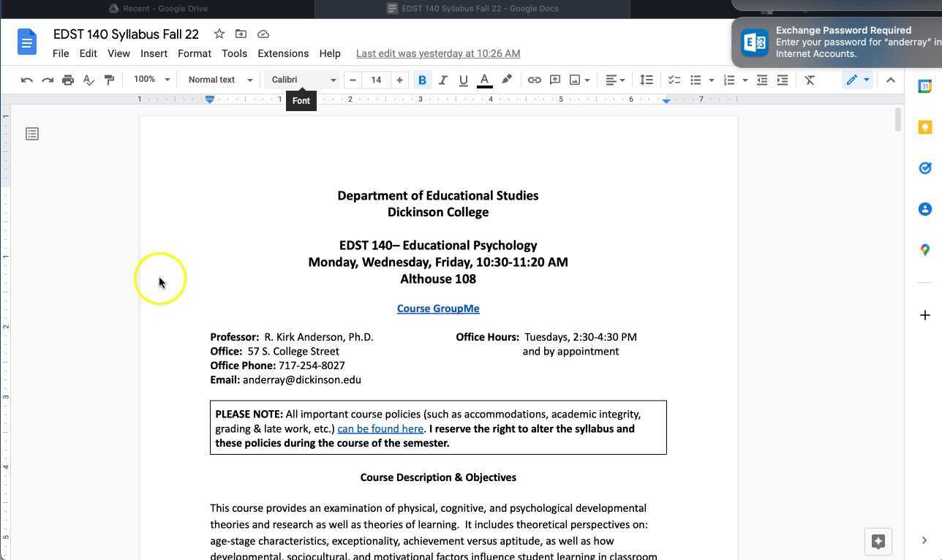Open Google Tasks side panel

click(924, 168)
